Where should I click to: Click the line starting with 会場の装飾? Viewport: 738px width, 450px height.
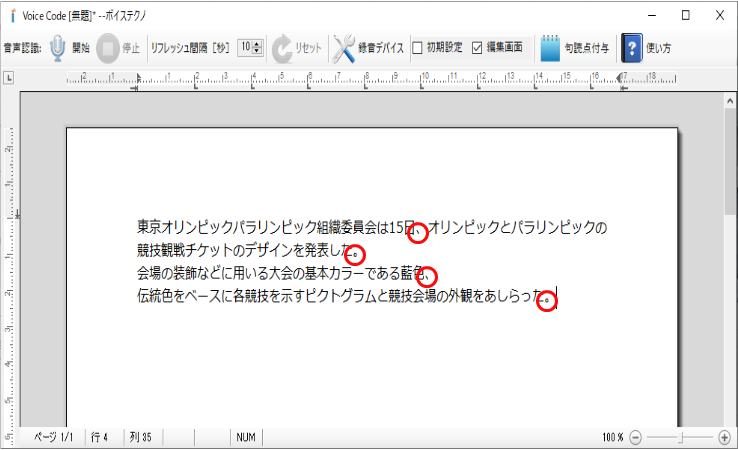pyautogui.click(x=284, y=273)
